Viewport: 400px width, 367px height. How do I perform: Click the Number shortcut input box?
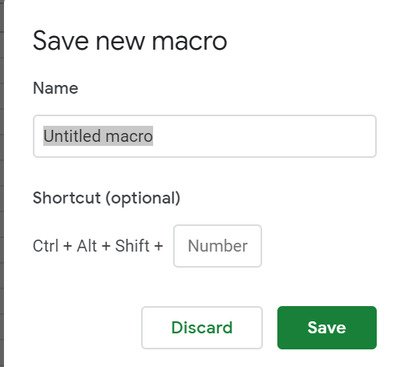[217, 246]
